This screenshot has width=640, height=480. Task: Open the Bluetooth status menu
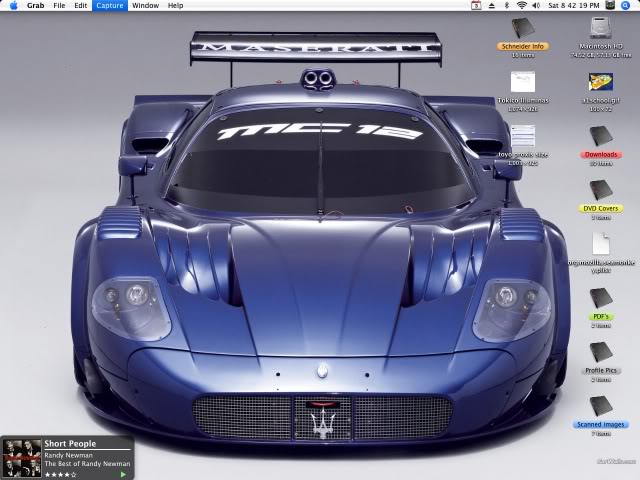tap(507, 6)
